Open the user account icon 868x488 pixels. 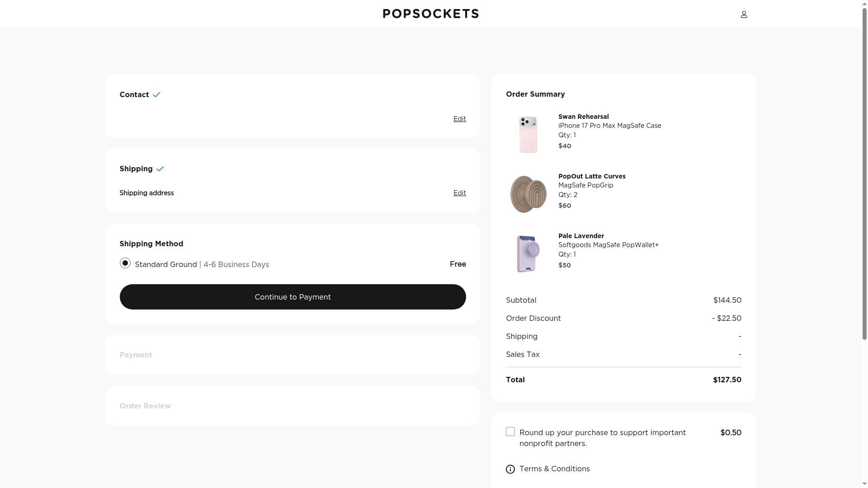pos(744,14)
